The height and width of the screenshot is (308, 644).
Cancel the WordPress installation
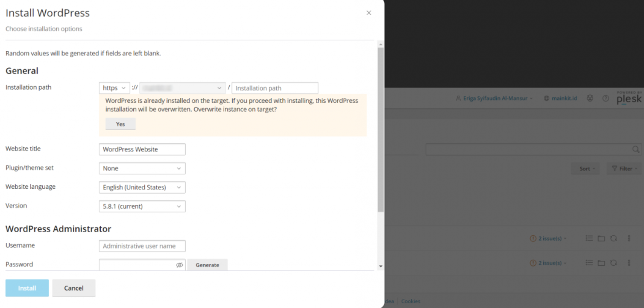[74, 288]
